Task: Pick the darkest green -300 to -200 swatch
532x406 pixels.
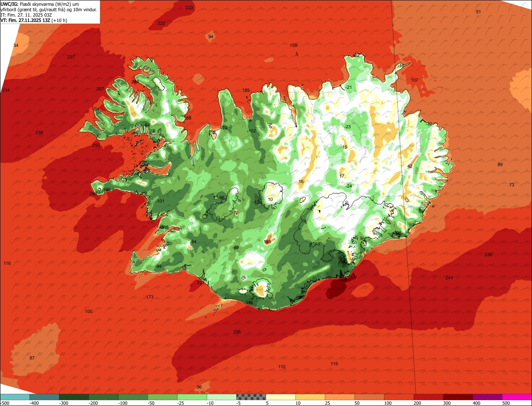Action: point(74,397)
